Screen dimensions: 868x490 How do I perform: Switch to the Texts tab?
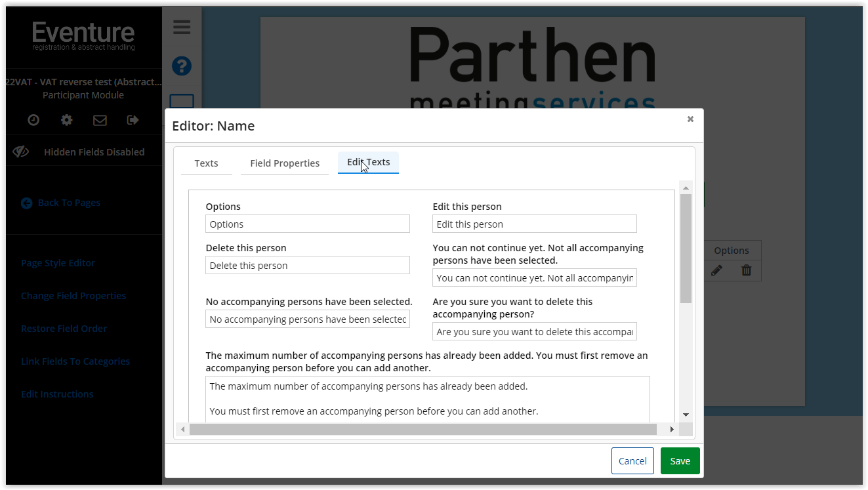pyautogui.click(x=206, y=163)
